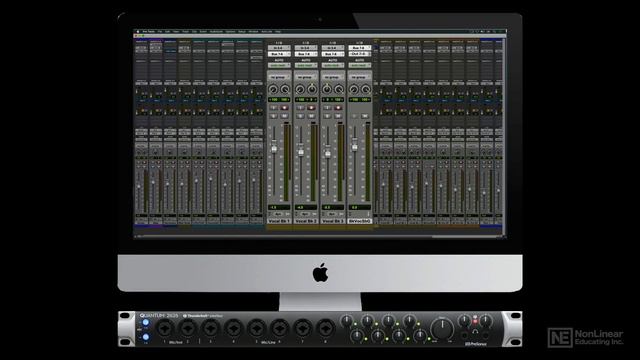Click the volume readout on Vocal Bk 2
This screenshot has height=360, width=640.
(306, 207)
